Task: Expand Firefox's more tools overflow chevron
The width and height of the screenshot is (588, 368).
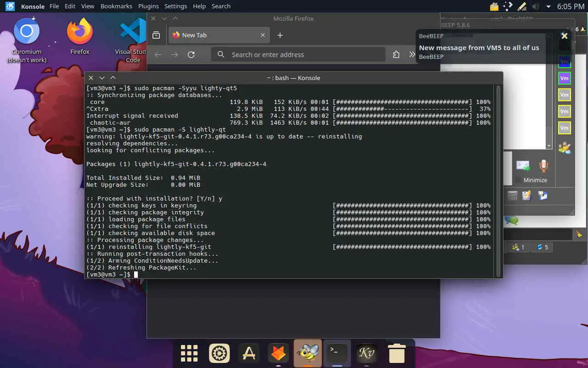Action: [412, 54]
